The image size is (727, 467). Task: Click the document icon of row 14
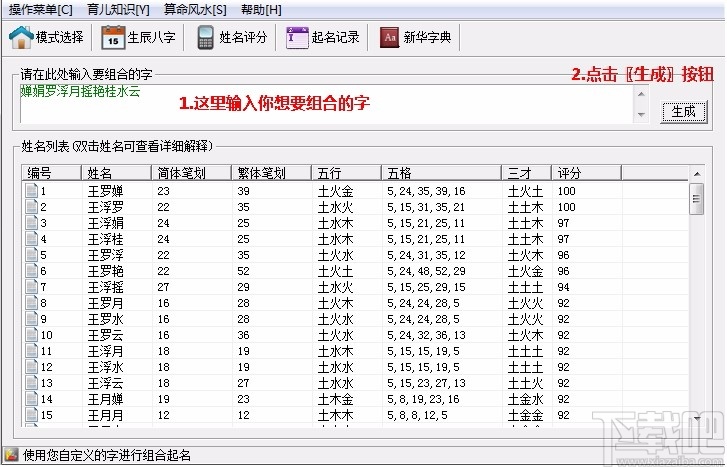32,399
